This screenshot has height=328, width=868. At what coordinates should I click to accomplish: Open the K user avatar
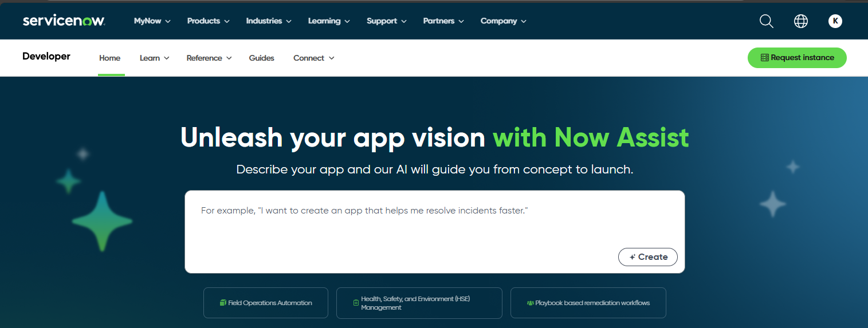[835, 21]
